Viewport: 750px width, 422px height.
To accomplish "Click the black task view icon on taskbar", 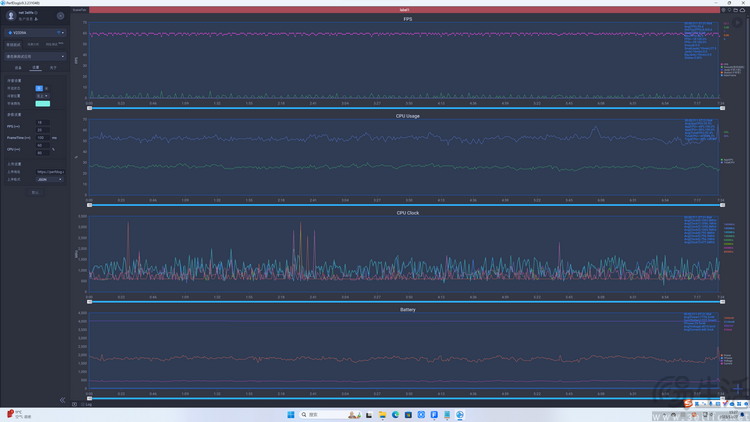I will click(369, 415).
